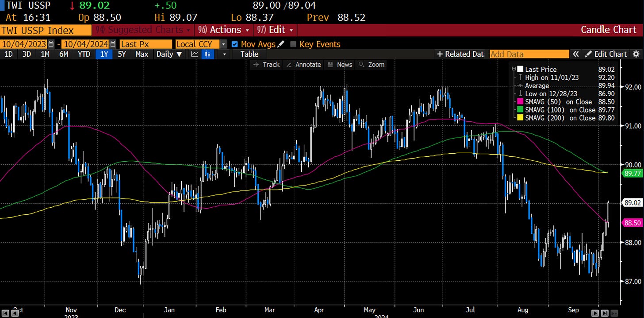Enable the Key Events checkbox
644x318 pixels.
point(293,44)
